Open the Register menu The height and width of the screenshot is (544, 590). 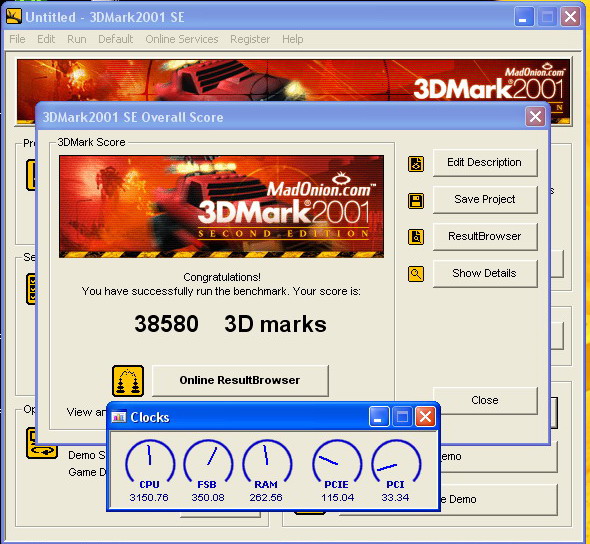coord(250,39)
